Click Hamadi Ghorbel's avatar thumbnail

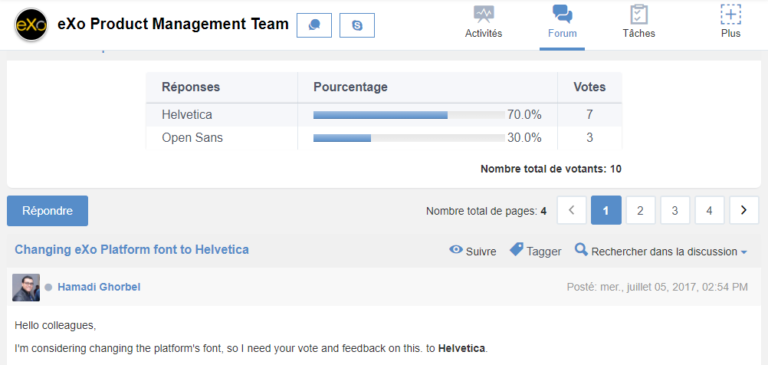tap(26, 287)
